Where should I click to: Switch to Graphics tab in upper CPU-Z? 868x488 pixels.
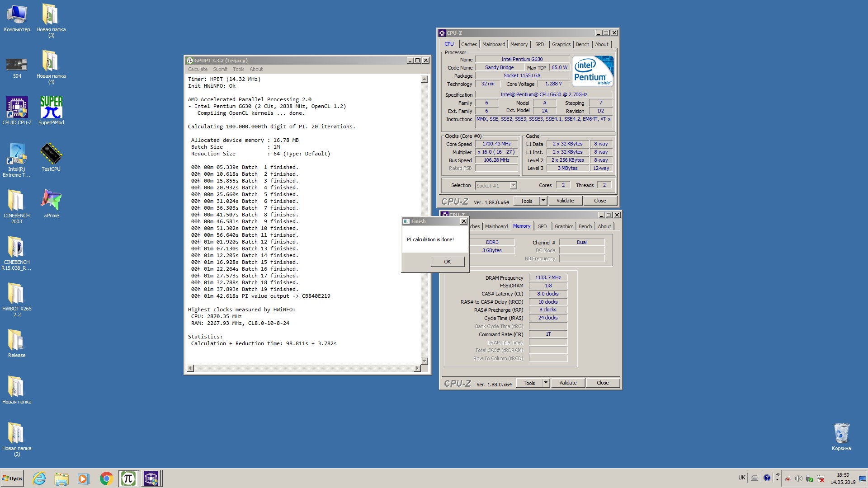pos(561,44)
